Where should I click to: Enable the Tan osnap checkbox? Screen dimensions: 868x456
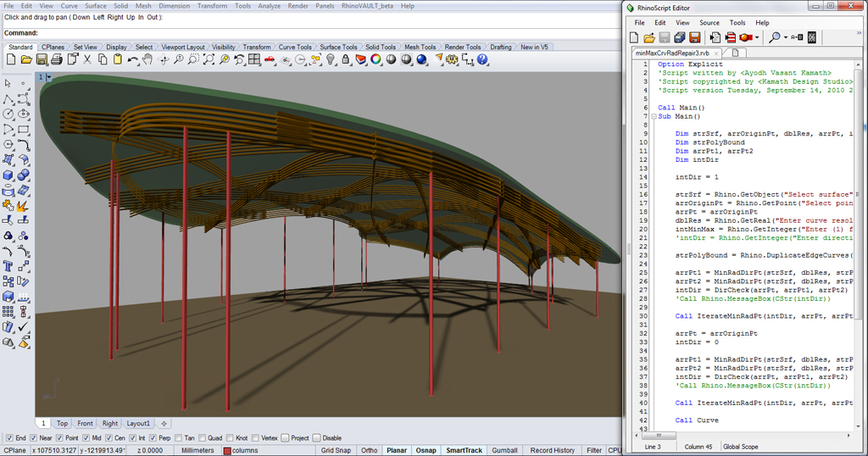pyautogui.click(x=178, y=437)
